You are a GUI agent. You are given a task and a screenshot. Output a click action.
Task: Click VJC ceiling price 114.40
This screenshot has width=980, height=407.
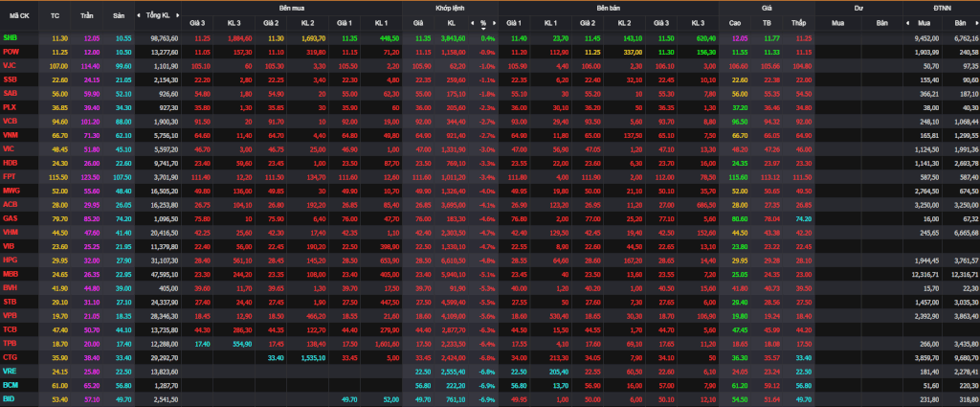click(x=90, y=66)
